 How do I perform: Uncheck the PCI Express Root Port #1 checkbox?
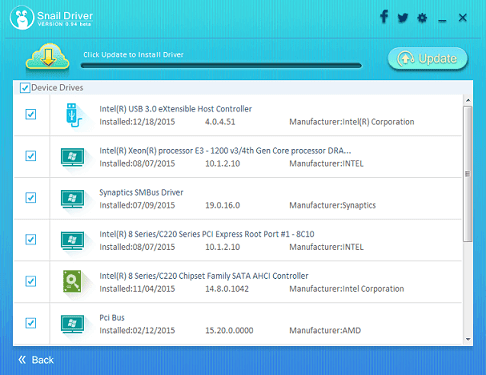point(31,239)
